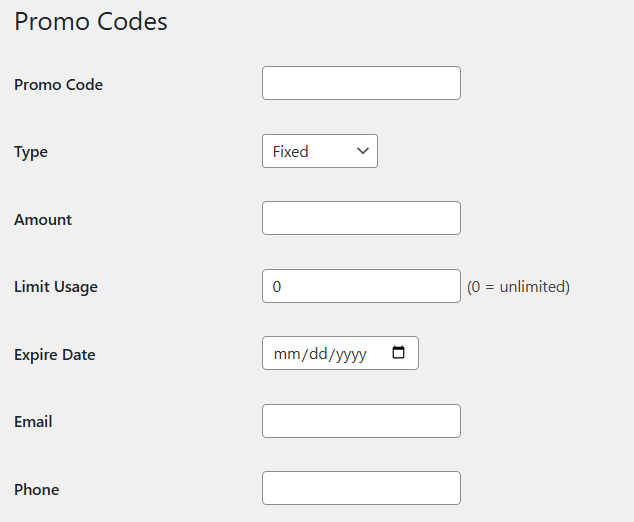
Task: Open the calendar picker in Expire Date
Action: click(399, 353)
